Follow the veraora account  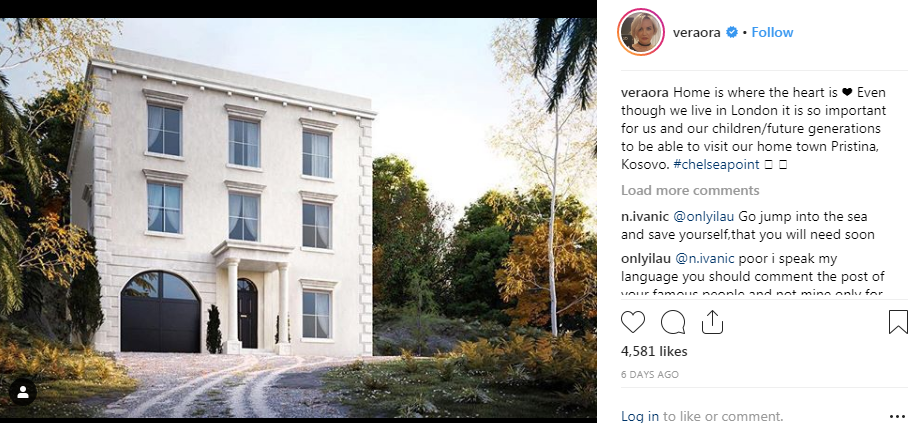[772, 33]
